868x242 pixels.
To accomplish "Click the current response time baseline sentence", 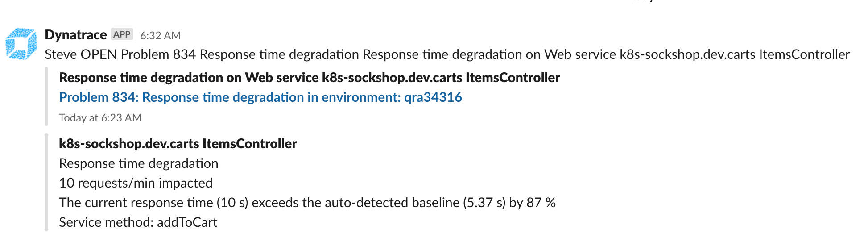I will (307, 203).
